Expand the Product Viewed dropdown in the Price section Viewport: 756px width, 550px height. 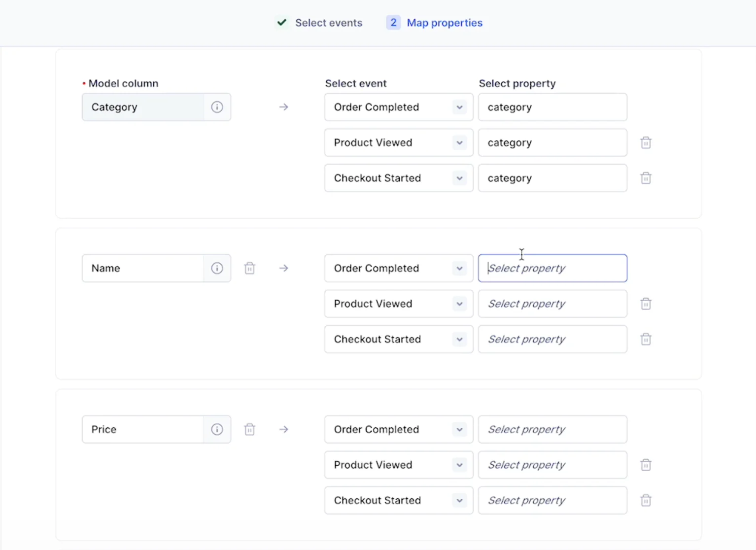tap(459, 465)
